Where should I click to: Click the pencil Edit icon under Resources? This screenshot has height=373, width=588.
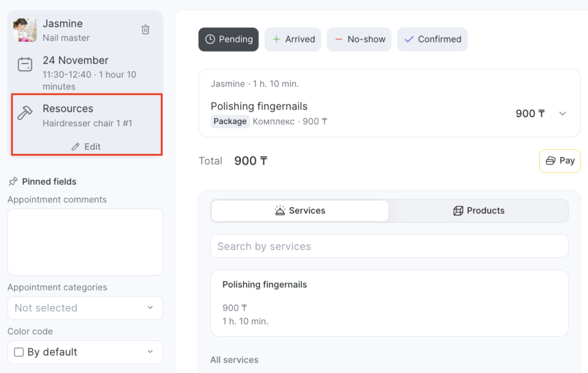pos(75,147)
